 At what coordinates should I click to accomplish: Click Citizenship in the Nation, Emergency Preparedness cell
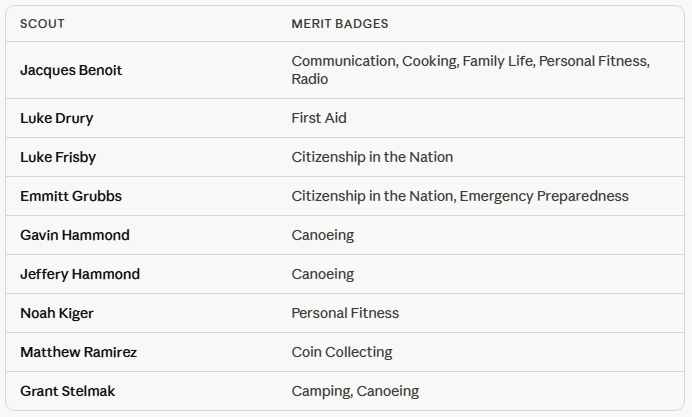click(x=460, y=196)
